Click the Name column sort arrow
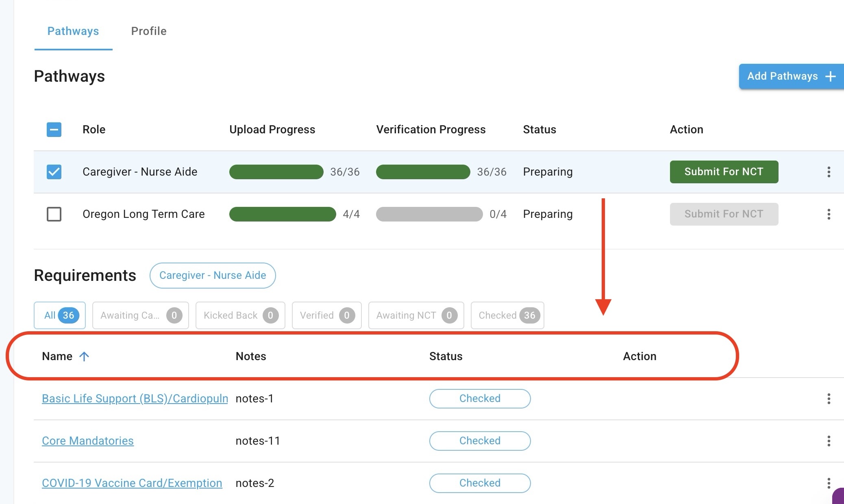 (84, 356)
